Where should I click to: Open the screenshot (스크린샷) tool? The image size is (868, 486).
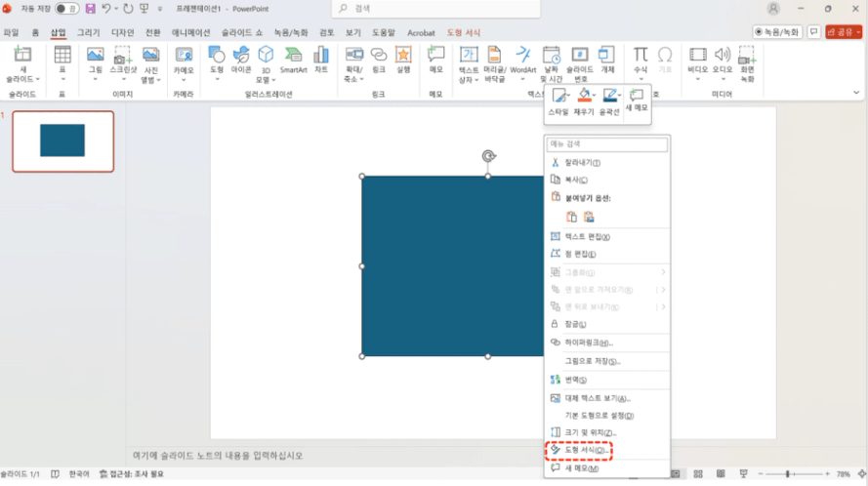123,63
